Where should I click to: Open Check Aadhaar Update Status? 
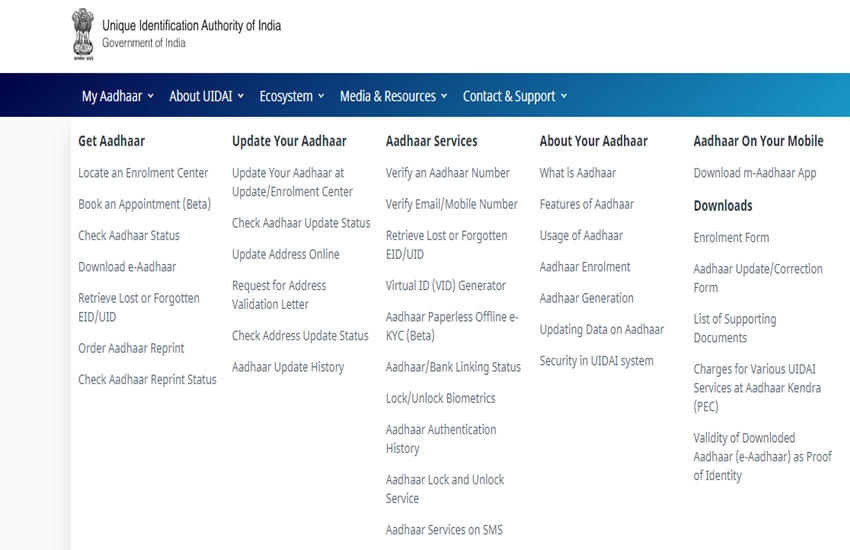(301, 223)
